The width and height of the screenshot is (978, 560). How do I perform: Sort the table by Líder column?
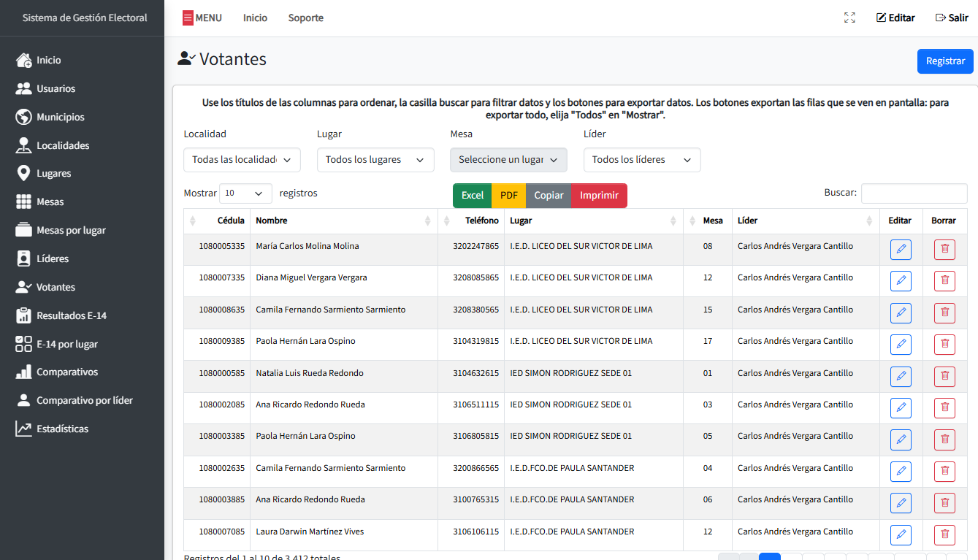(x=806, y=220)
